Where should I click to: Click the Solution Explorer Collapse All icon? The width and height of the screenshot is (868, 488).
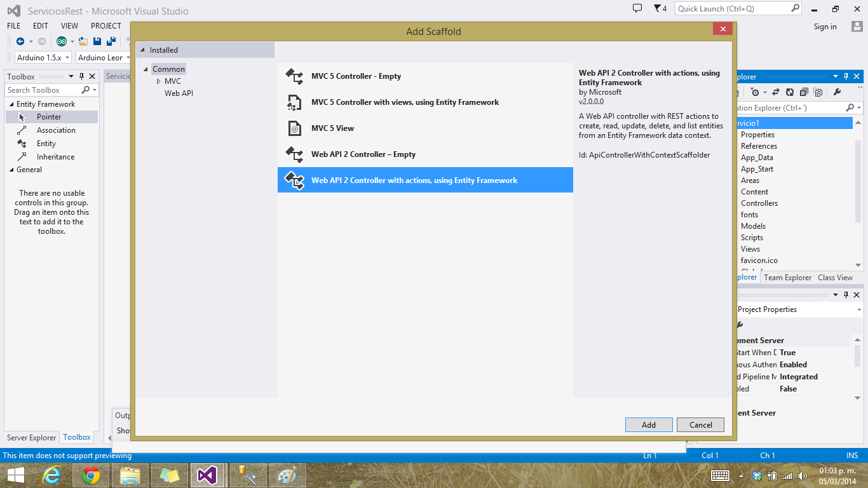pyautogui.click(x=804, y=92)
